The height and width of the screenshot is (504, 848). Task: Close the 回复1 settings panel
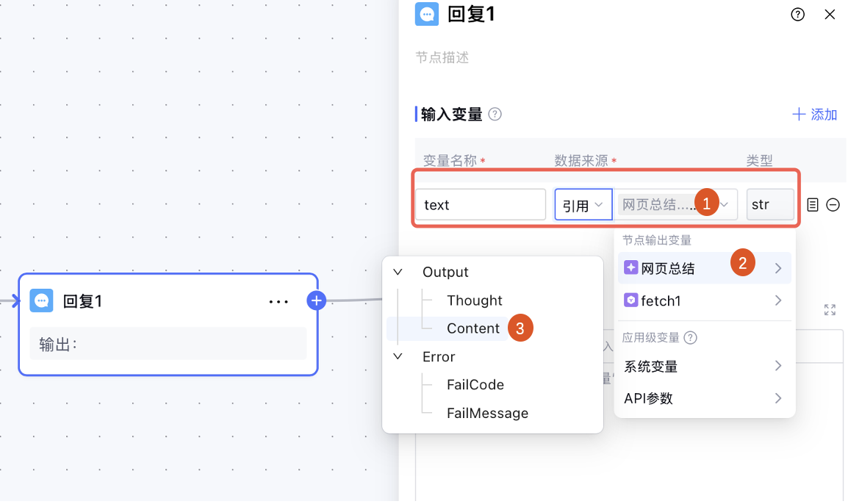click(x=830, y=15)
